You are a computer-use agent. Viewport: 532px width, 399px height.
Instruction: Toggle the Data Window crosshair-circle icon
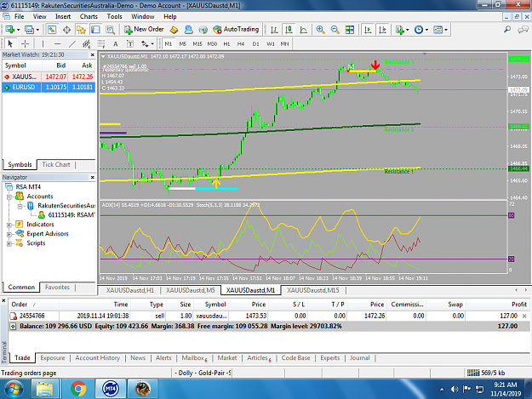(66, 30)
